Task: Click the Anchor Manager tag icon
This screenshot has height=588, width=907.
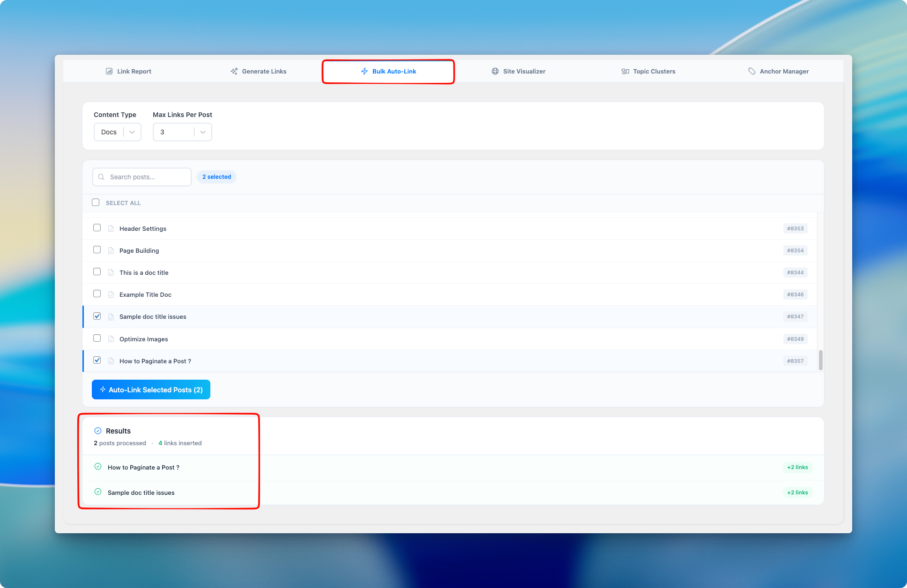Action: pyautogui.click(x=751, y=71)
